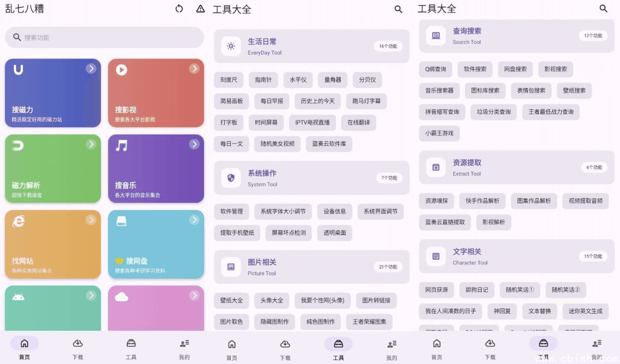Click the 资源提取 extract tool icon
This screenshot has width=620, height=364.
[x=436, y=167]
